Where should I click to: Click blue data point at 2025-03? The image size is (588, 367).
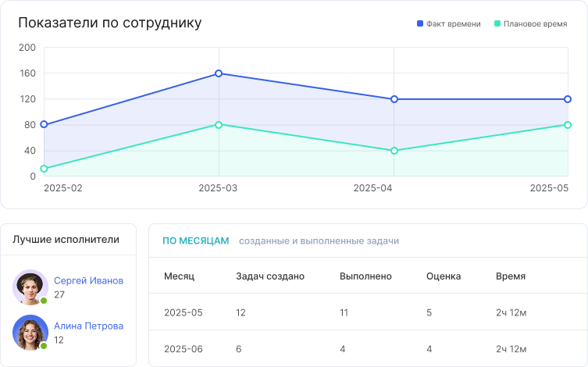219,73
